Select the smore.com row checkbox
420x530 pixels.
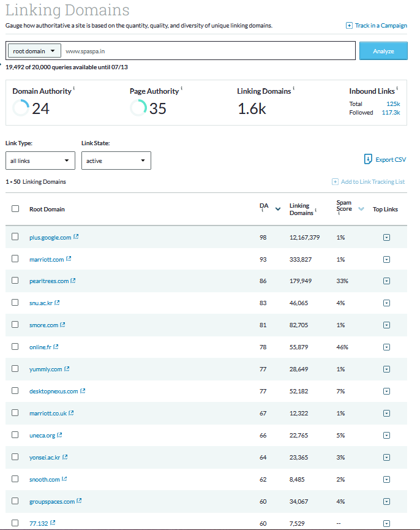(x=15, y=325)
